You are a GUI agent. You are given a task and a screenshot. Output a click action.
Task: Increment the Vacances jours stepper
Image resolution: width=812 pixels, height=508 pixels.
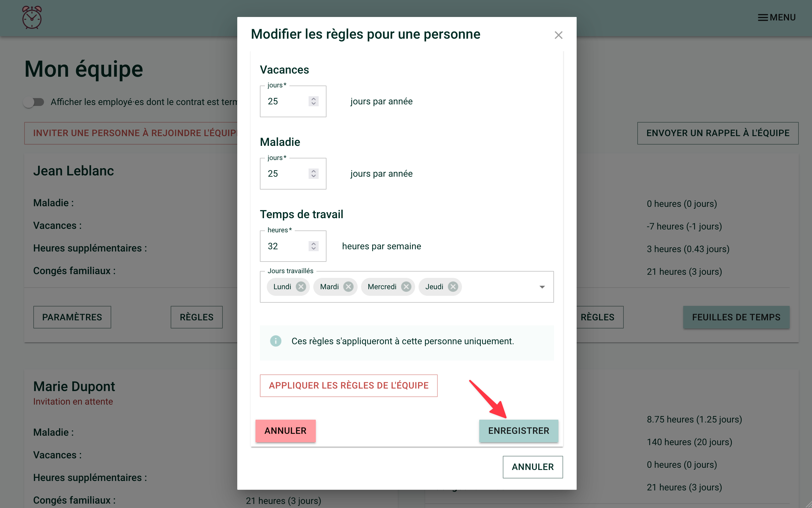coord(314,98)
